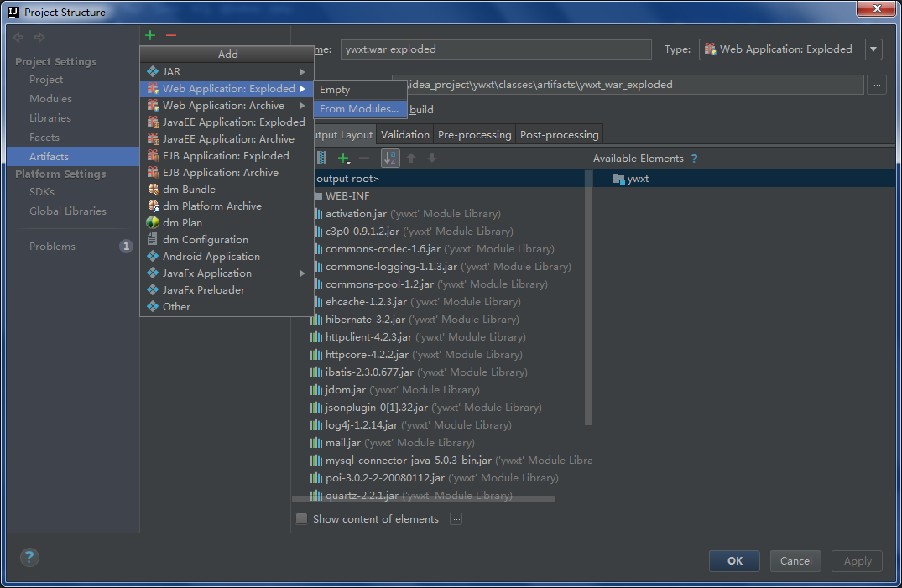This screenshot has width=902, height=588.
Task: Click the move up arrow icon
Action: [x=411, y=158]
